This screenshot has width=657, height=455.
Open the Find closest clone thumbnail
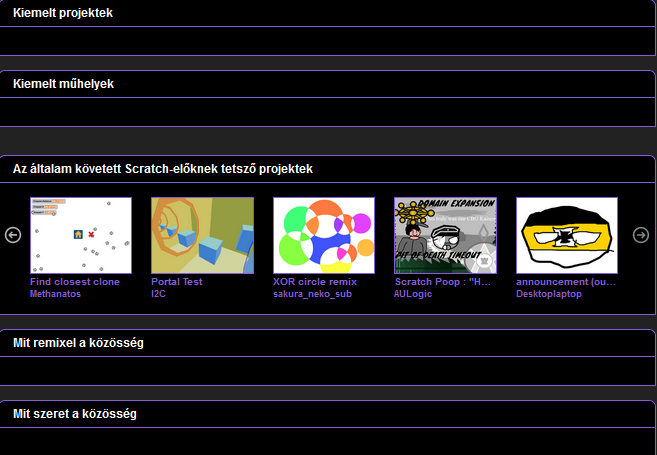[x=81, y=235]
